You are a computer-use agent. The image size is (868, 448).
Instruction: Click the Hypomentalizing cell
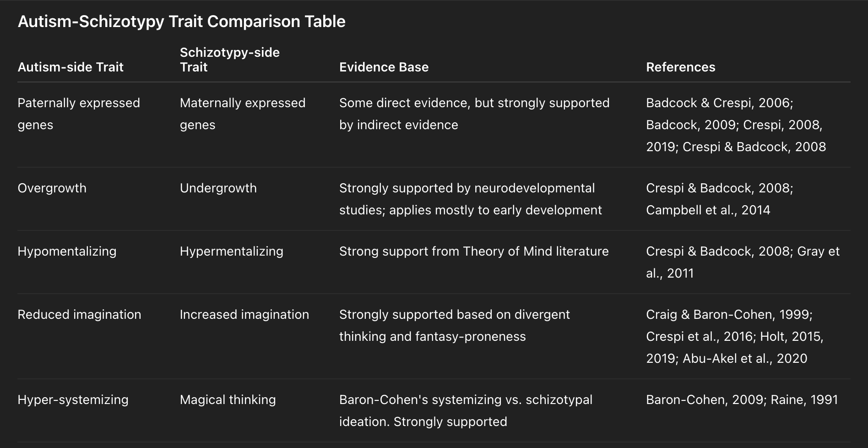67,251
